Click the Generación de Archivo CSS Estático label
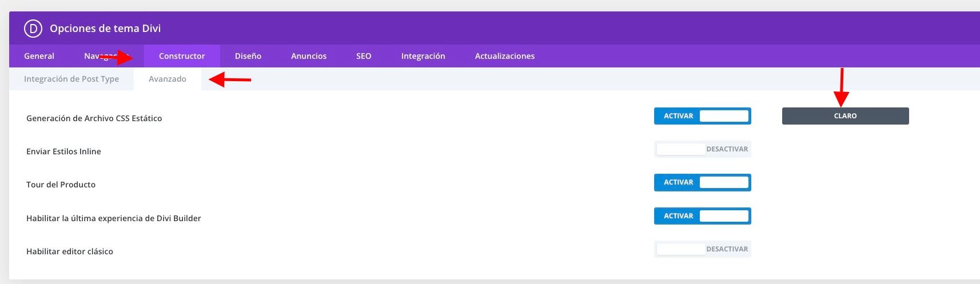Viewport: 980px width, 284px height. [94, 118]
